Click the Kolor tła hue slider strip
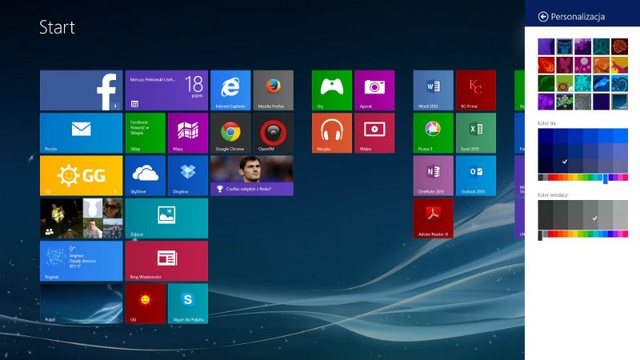 (x=583, y=178)
